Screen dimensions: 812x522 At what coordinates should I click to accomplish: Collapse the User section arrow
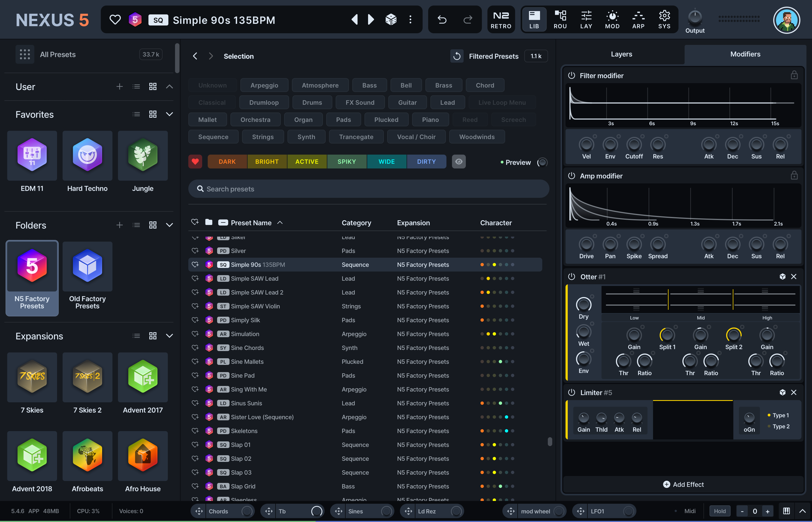pos(169,87)
